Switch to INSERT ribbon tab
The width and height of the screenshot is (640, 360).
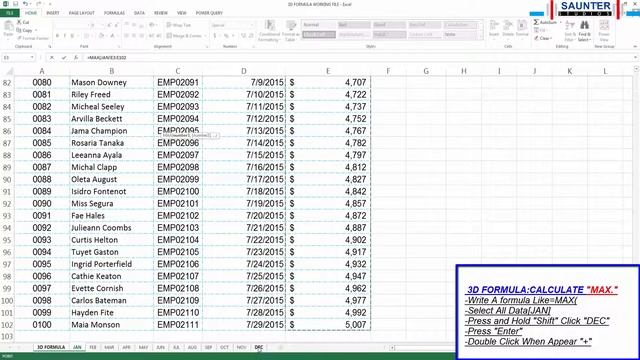pyautogui.click(x=53, y=13)
